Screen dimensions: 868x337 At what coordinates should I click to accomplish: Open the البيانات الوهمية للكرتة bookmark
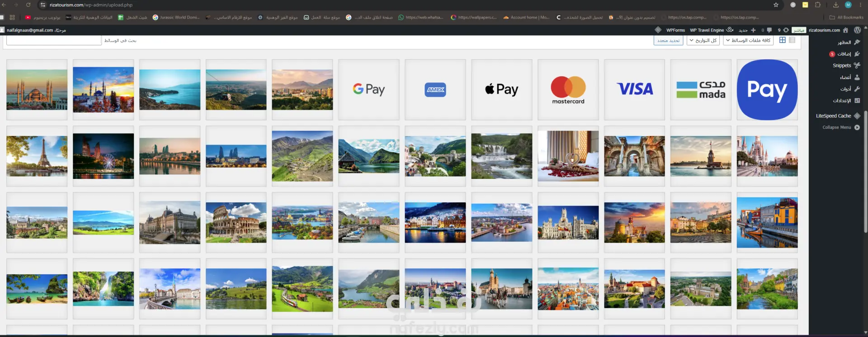(89, 18)
